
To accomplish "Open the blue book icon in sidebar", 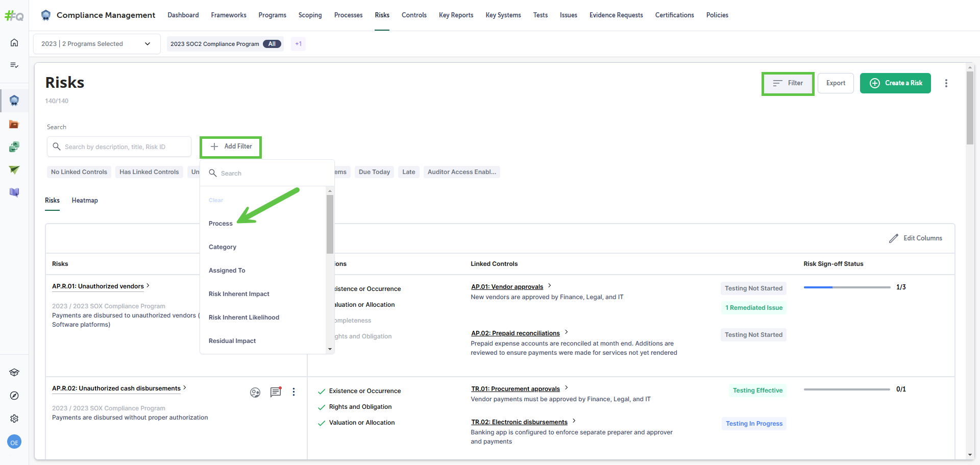I will pos(14,192).
